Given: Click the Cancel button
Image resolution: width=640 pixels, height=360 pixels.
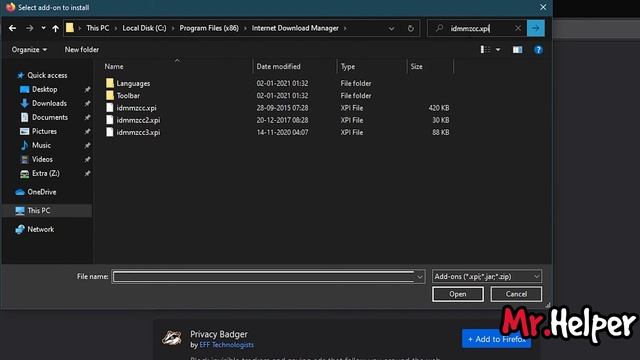Looking at the screenshot, I should coord(516,294).
